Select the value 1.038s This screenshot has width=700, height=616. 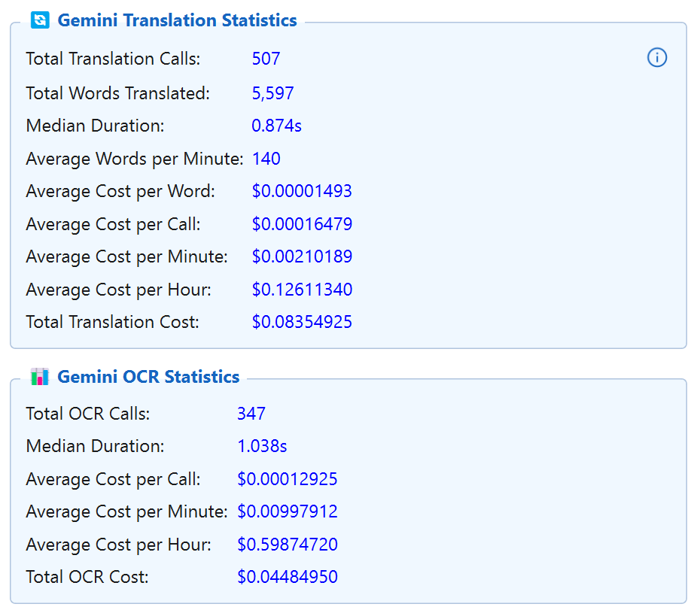[x=262, y=447]
